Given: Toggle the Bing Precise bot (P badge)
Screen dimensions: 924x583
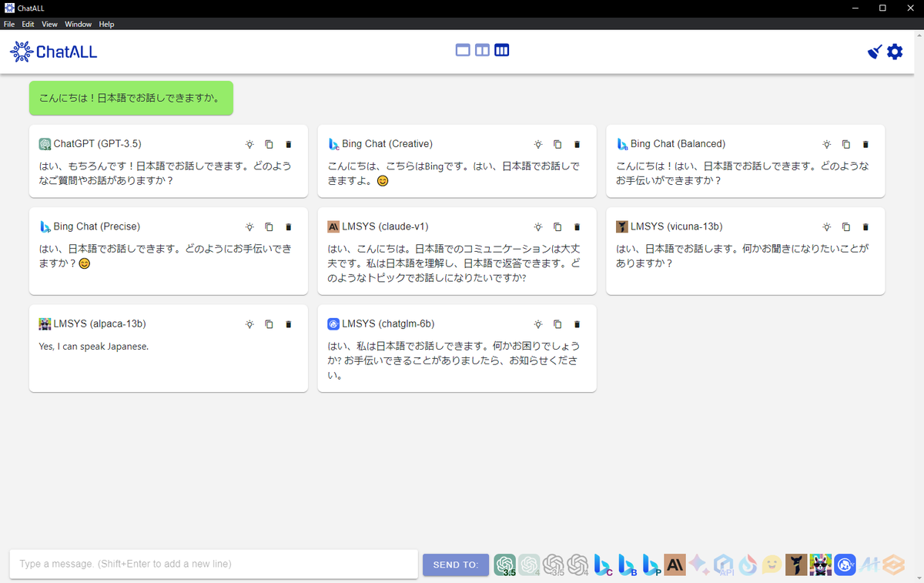Looking at the screenshot, I should [x=651, y=565].
